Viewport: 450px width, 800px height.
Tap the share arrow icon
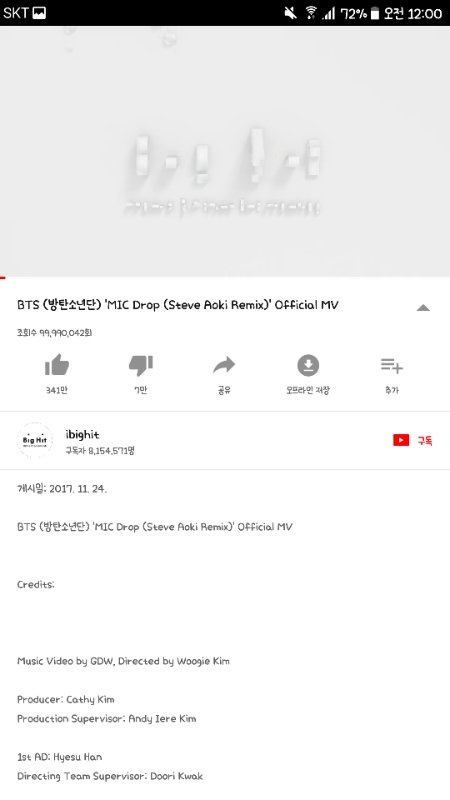pyautogui.click(x=224, y=364)
